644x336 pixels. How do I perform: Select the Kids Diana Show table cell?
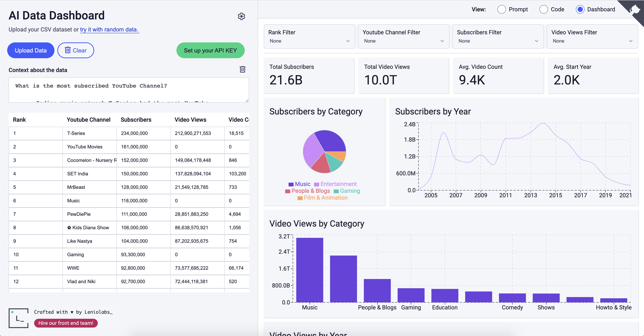[89, 228]
